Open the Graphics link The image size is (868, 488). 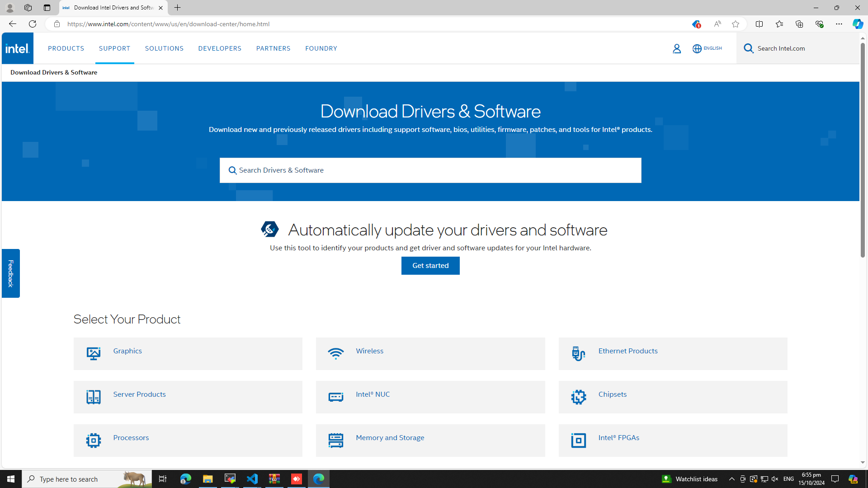pyautogui.click(x=127, y=351)
